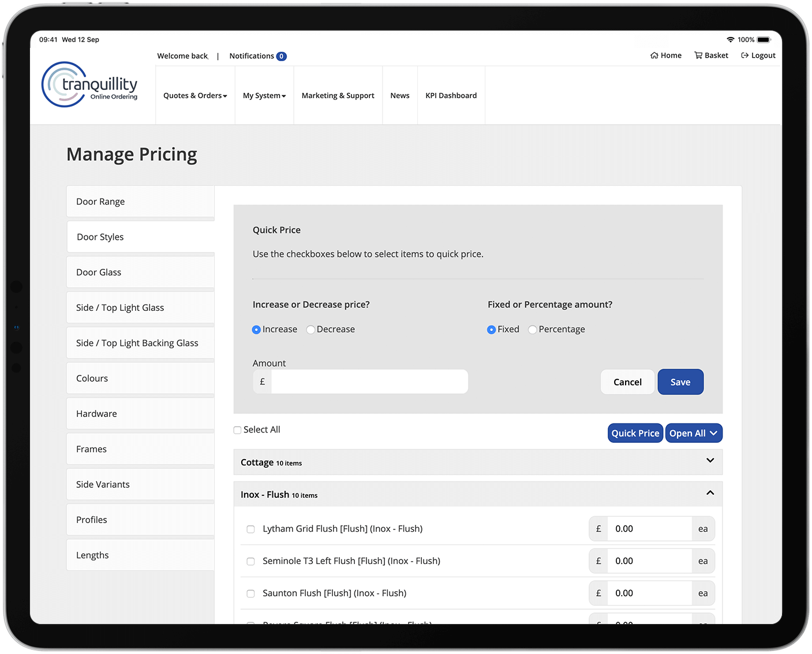Click the Welcome back text
Image resolution: width=812 pixels, height=654 pixels.
coord(182,56)
